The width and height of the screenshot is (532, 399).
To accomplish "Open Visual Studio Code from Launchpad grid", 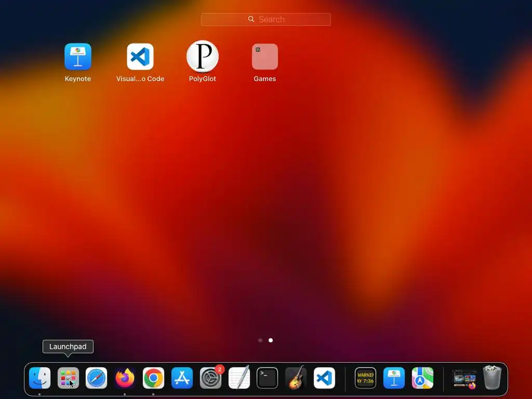I will pos(140,57).
